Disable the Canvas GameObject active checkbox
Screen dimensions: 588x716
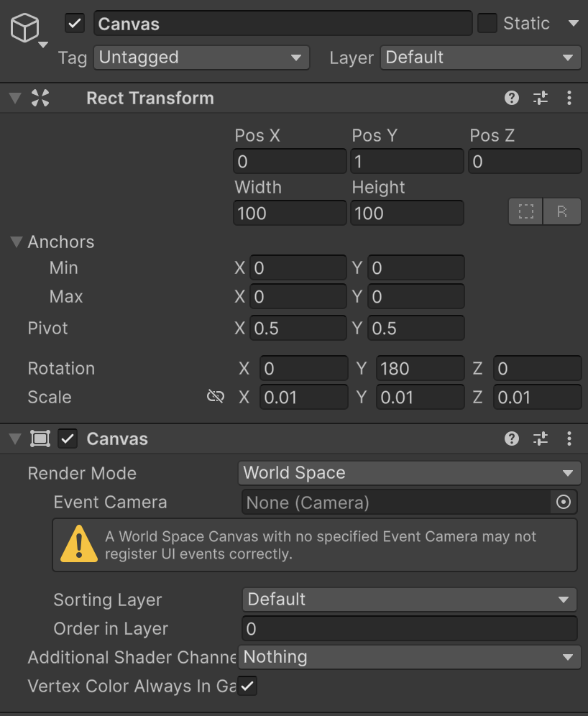[x=75, y=24]
